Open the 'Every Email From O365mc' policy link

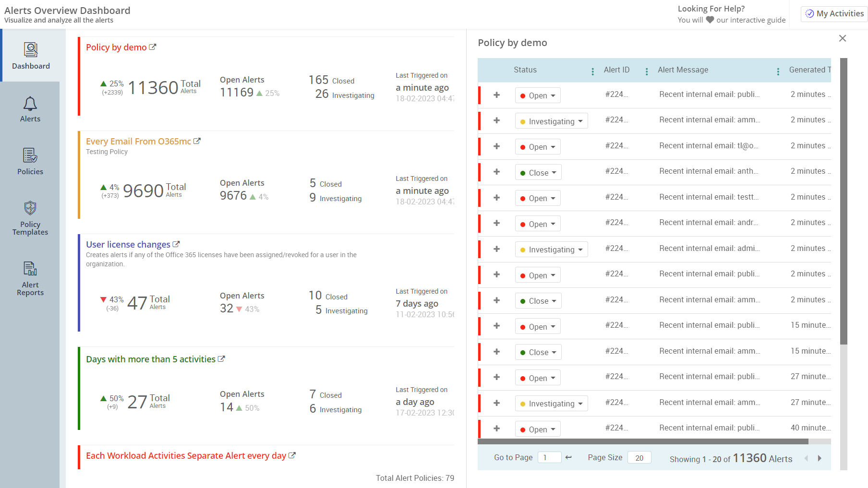click(197, 141)
